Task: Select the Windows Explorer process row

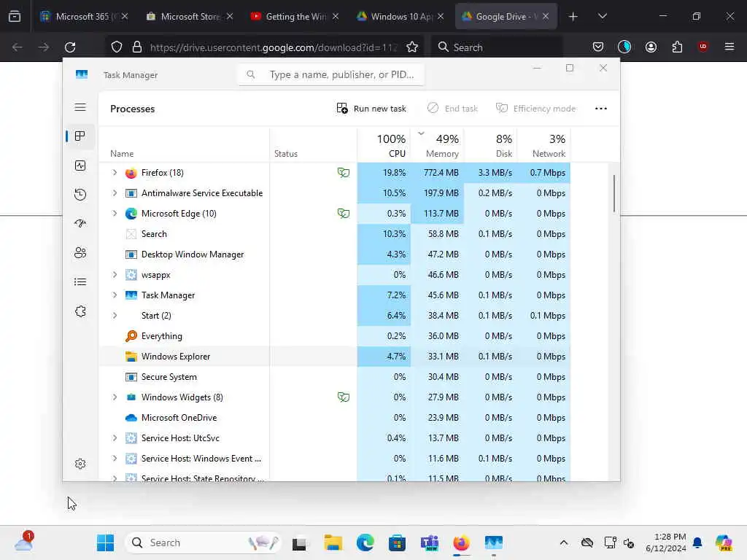Action: (x=334, y=356)
